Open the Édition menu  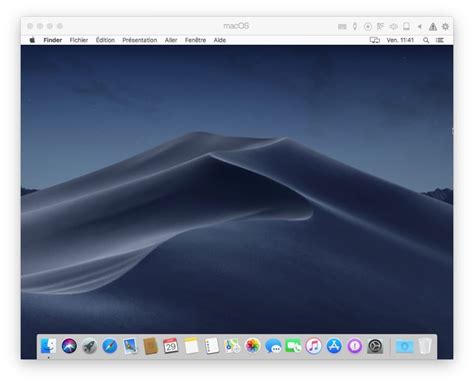pos(105,40)
